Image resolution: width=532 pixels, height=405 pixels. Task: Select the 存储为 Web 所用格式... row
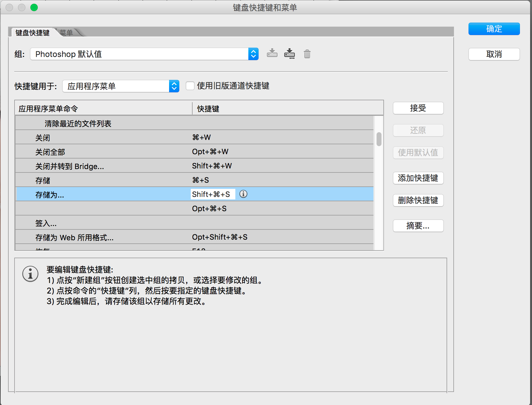[194, 237]
